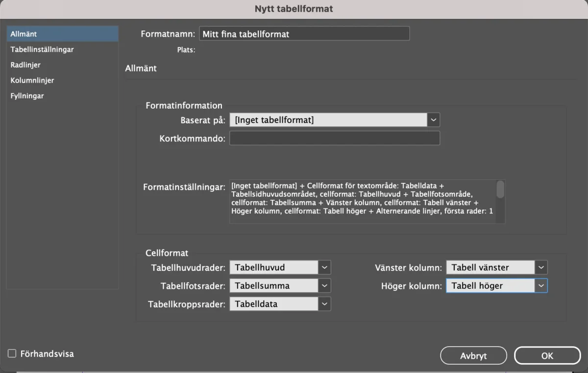Cancel the dialog via Avbryt

pyautogui.click(x=473, y=355)
